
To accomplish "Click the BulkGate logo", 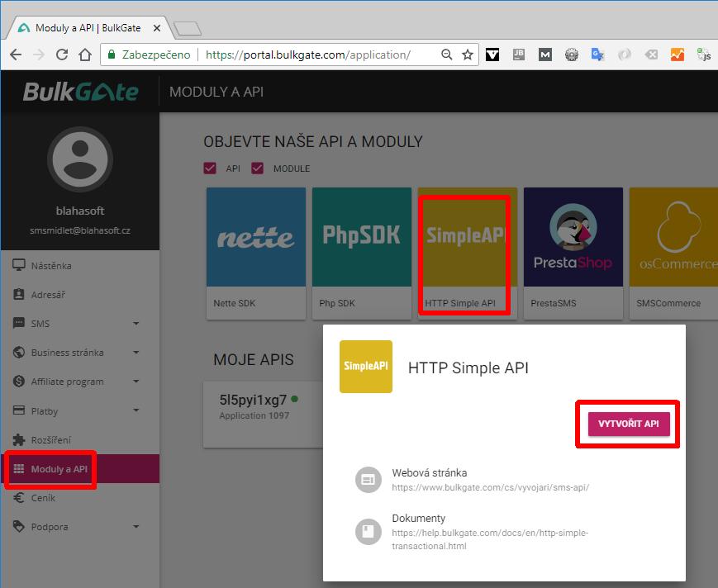I will click(81, 92).
